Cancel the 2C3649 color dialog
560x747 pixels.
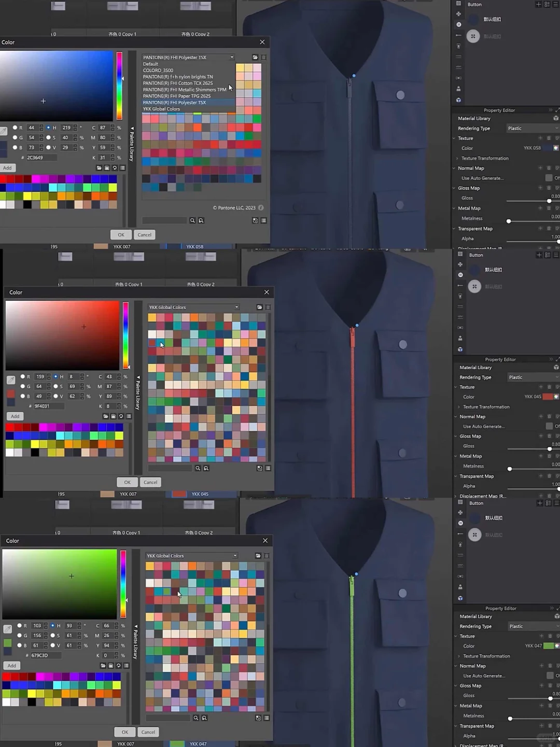click(145, 235)
